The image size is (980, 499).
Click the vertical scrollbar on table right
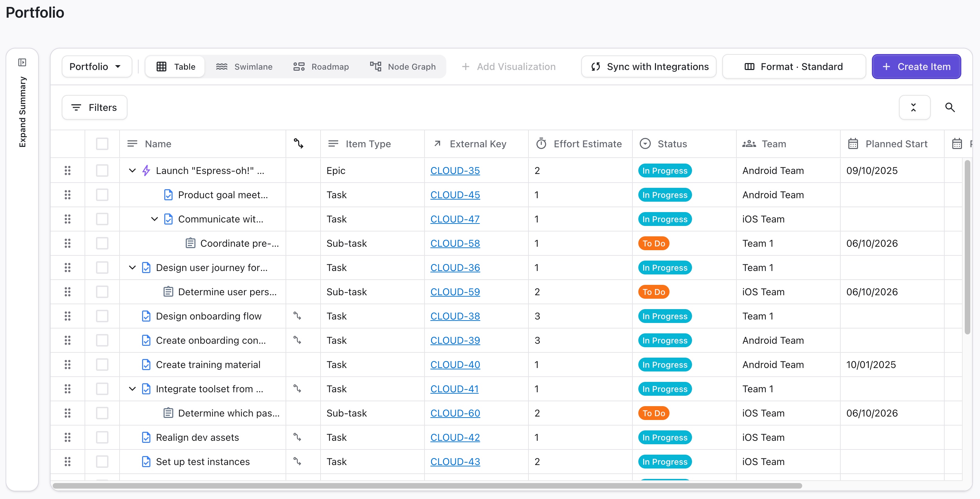point(968,247)
